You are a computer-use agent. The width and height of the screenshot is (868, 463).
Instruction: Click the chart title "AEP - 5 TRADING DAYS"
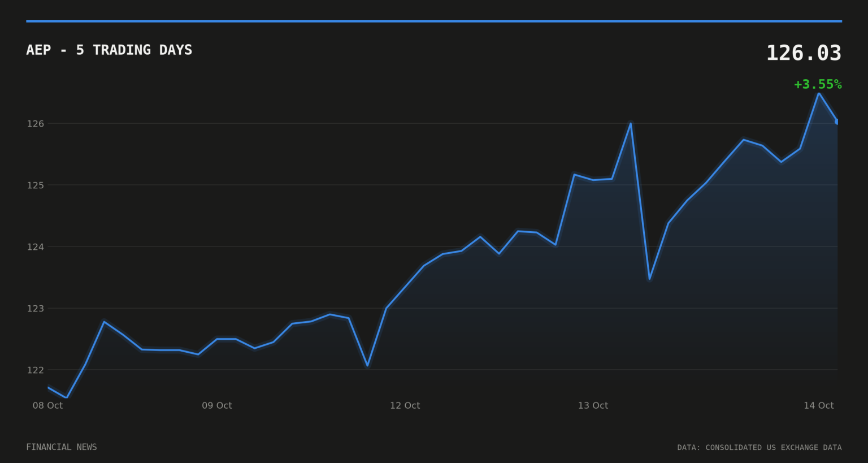tap(109, 50)
